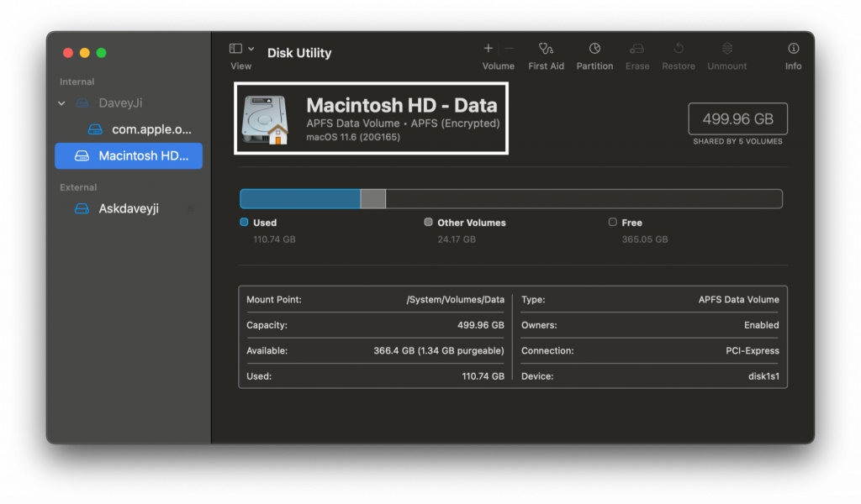
Task: Click the Macintosh HD - Data title
Action: pos(401,105)
